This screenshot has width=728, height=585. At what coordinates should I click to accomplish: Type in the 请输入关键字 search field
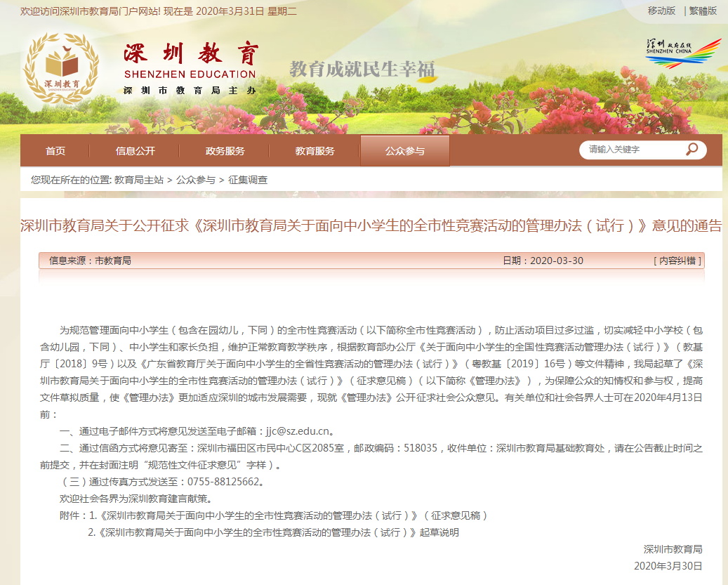coord(630,150)
